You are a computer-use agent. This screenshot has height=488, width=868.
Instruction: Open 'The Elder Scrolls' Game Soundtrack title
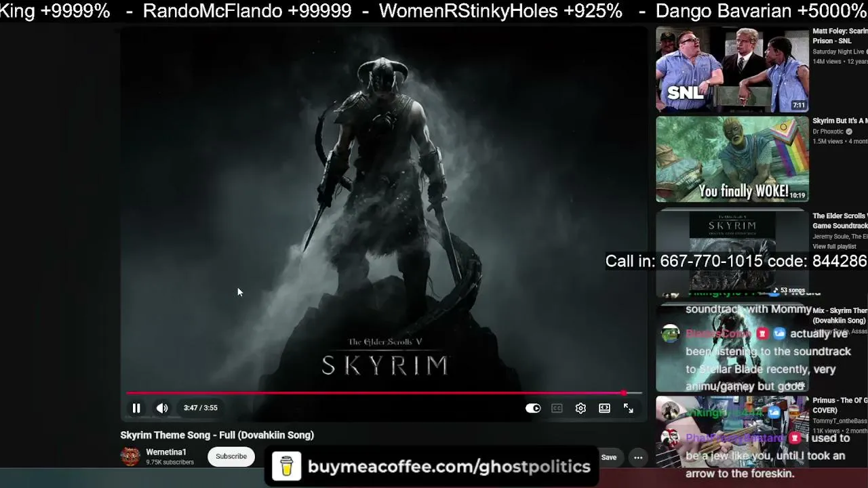(x=840, y=221)
